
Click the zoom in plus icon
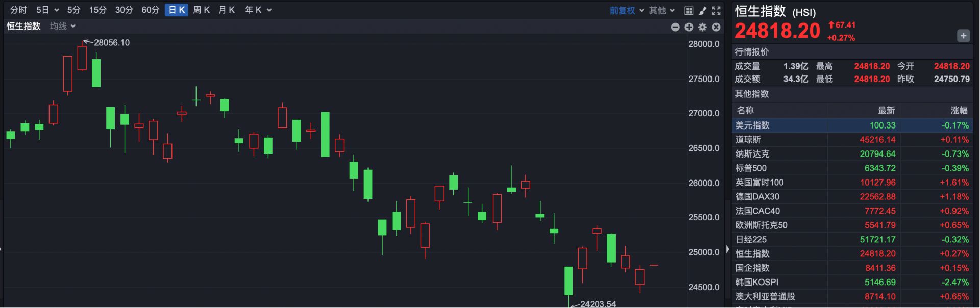[x=689, y=27]
